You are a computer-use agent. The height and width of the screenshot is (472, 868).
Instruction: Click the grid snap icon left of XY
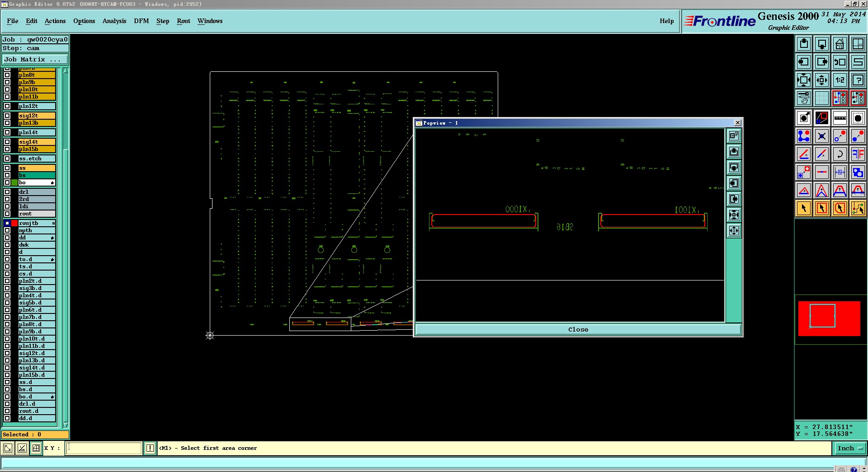click(36, 448)
